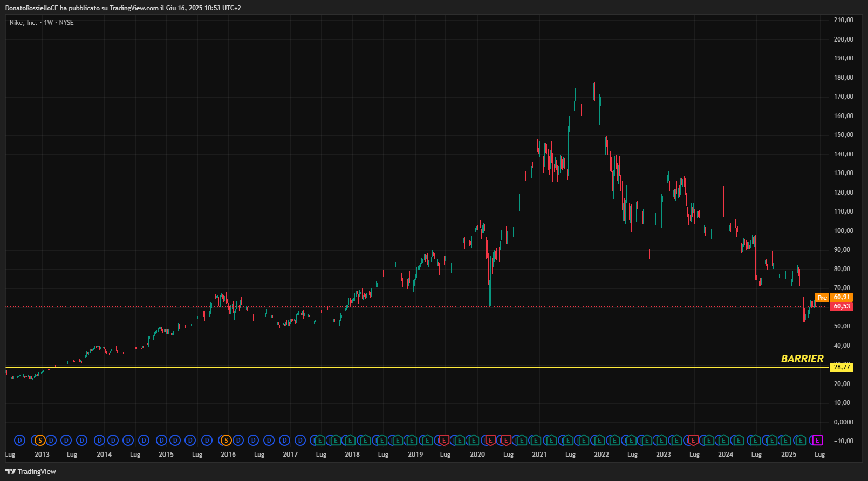Viewport: 868px width, 481px height.
Task: Click the 2020 time axis label
Action: click(x=477, y=455)
